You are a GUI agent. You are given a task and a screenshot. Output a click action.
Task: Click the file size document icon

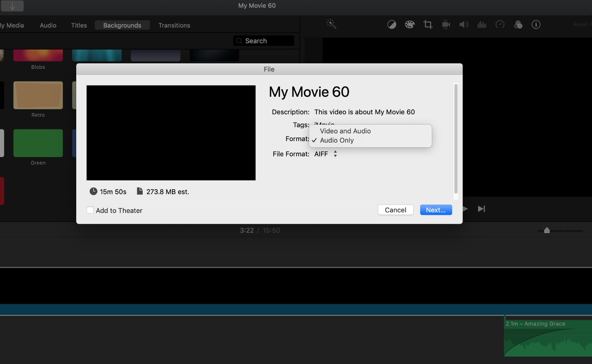pos(140,191)
